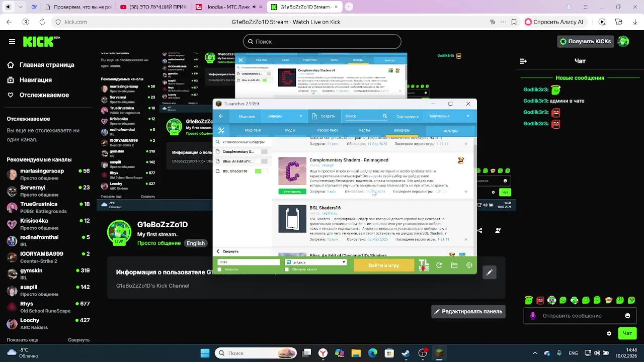Click Создать button in TLauncher

tap(324, 116)
